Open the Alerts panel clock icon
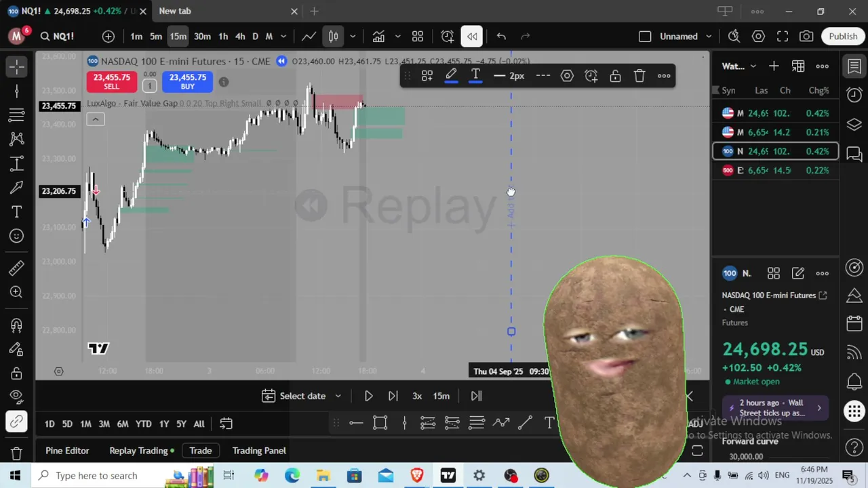Screen dimensions: 868x488 coord(854,96)
